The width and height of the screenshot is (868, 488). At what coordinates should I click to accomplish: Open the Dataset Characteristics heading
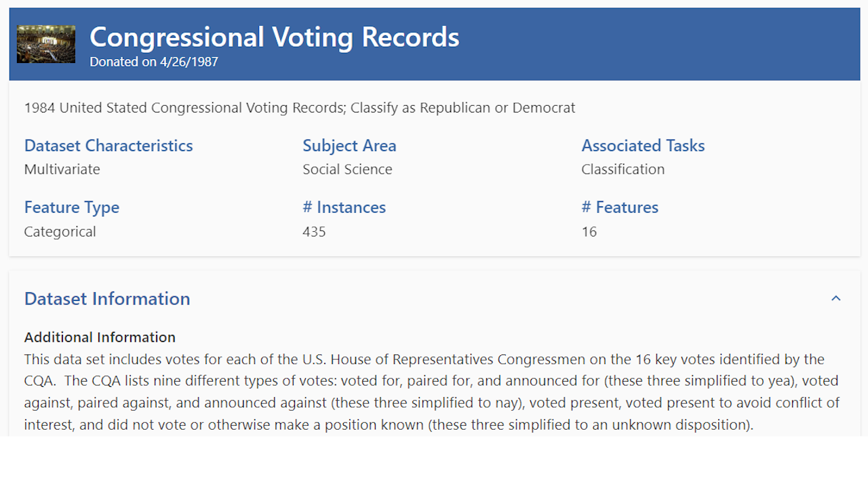pos(108,145)
